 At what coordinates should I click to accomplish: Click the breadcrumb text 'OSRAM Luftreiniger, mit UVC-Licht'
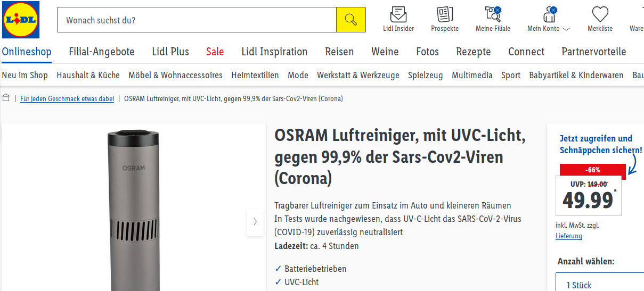[233, 98]
